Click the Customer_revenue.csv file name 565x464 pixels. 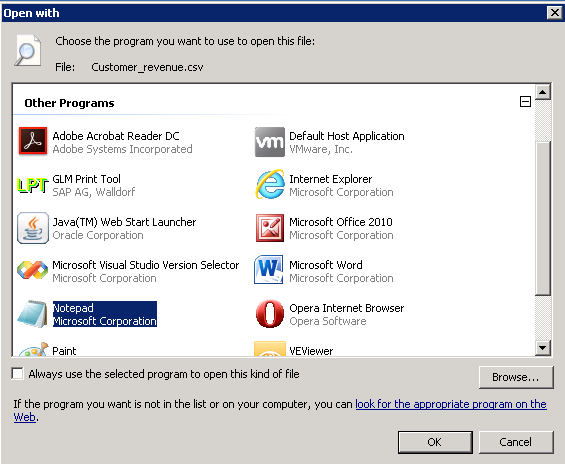pos(147,67)
